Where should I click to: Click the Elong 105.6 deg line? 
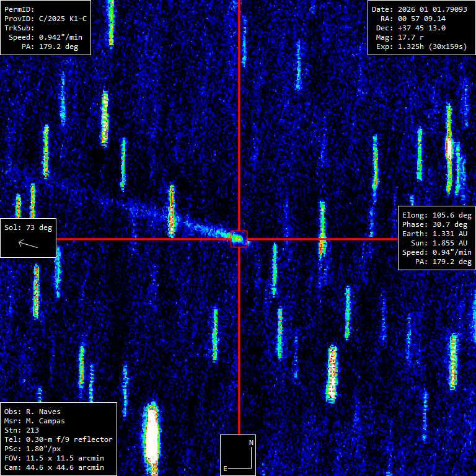coord(436,216)
